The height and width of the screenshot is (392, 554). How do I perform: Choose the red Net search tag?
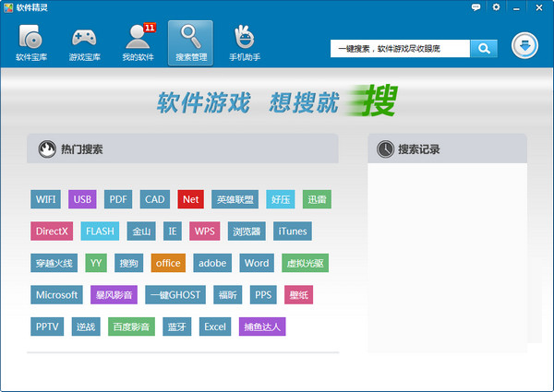coord(190,199)
